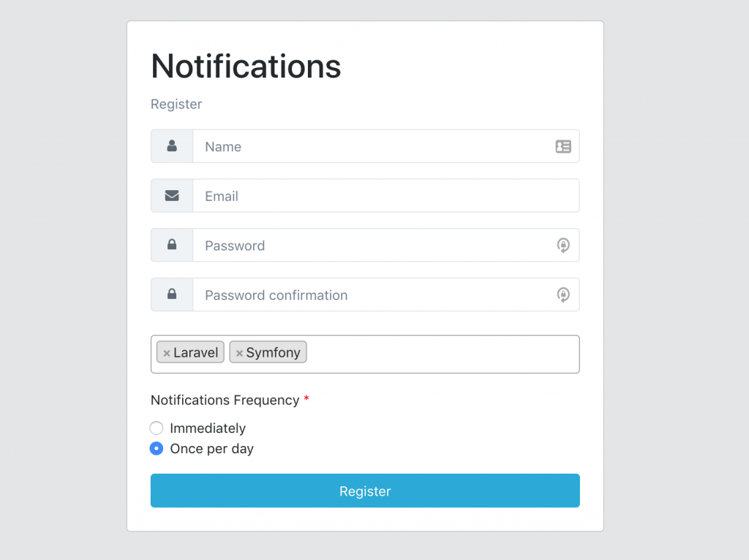Image resolution: width=749 pixels, height=560 pixels.
Task: Click the envelope icon beside Email field
Action: (172, 196)
